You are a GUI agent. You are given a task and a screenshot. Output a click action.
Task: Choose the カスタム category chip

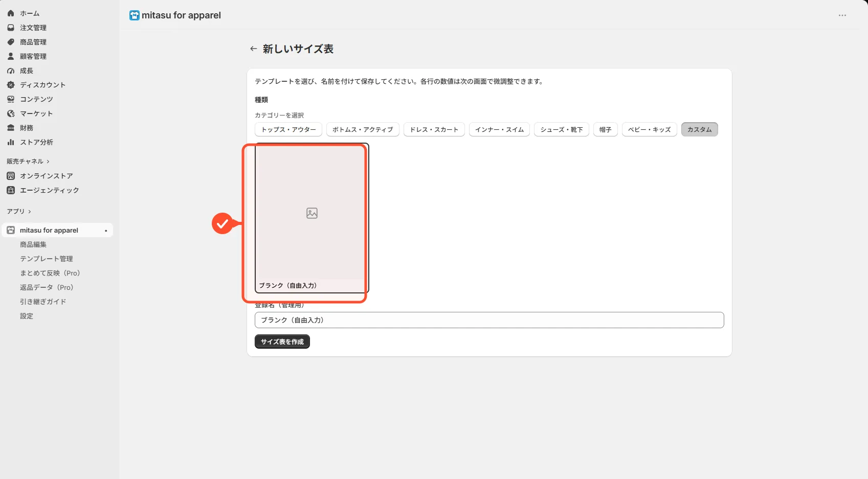(699, 129)
